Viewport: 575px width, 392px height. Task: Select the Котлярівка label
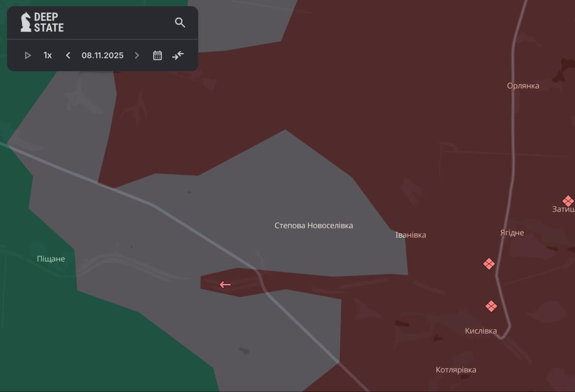tap(456, 370)
